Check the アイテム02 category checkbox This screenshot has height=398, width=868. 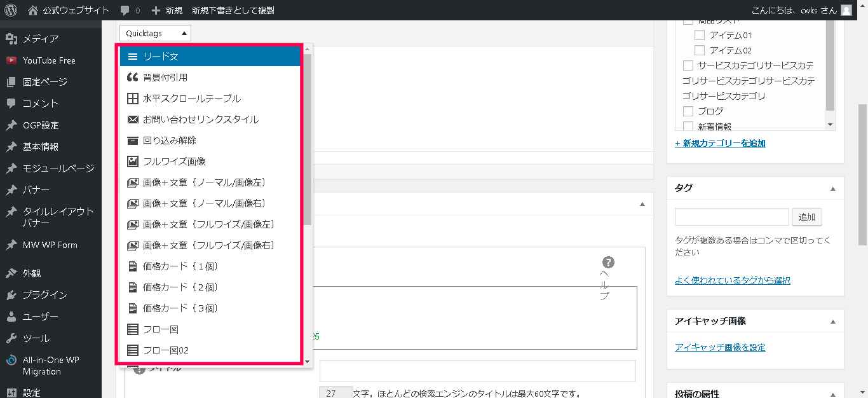coord(700,50)
